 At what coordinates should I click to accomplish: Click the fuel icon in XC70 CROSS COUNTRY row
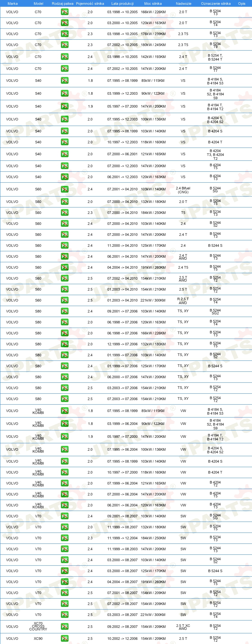click(64, 627)
